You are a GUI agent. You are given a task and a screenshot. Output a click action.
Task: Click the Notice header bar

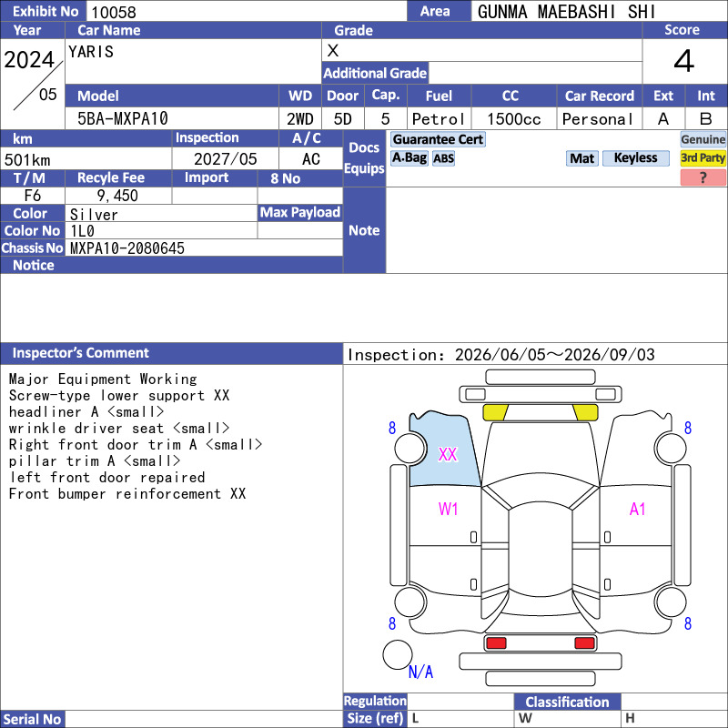coord(171,265)
